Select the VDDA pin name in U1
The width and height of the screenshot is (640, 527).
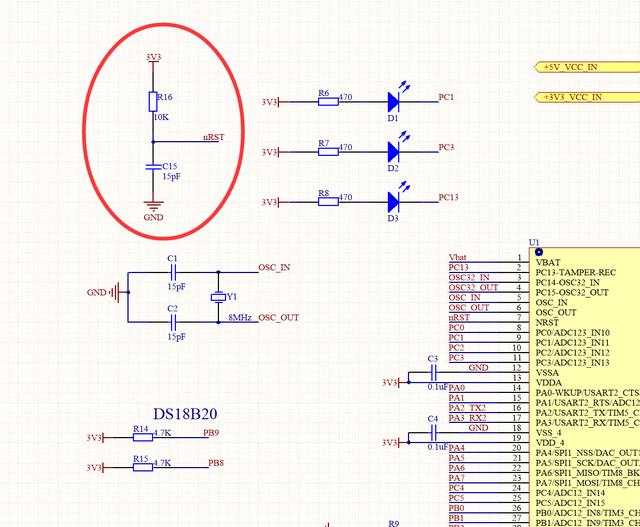(x=549, y=382)
